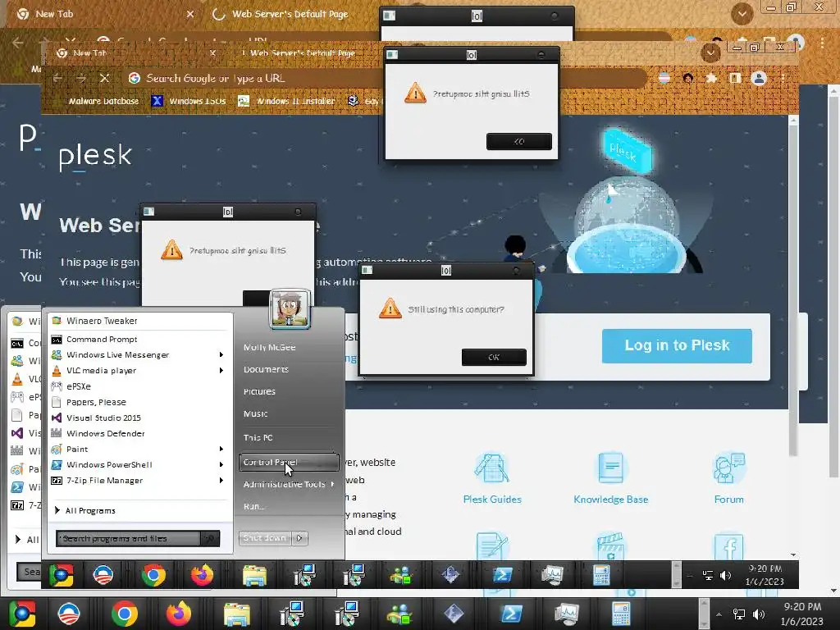Open Windows Defender from the Start menu
Screen dimensions: 840x630
[x=140, y=433]
